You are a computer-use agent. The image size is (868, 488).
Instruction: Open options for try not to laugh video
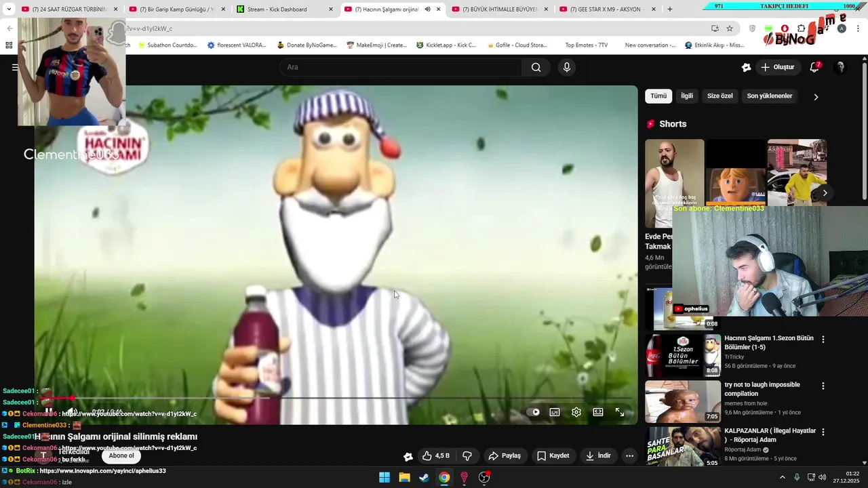pyautogui.click(x=823, y=386)
